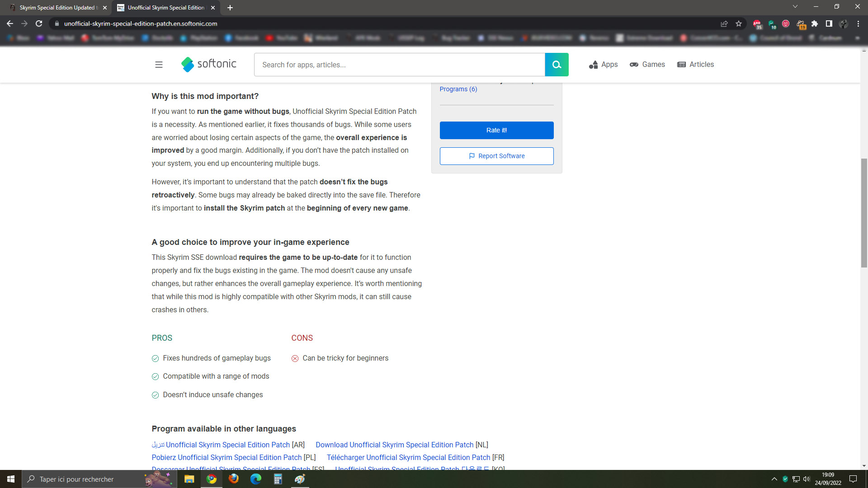Open the network tray icon

click(x=796, y=479)
